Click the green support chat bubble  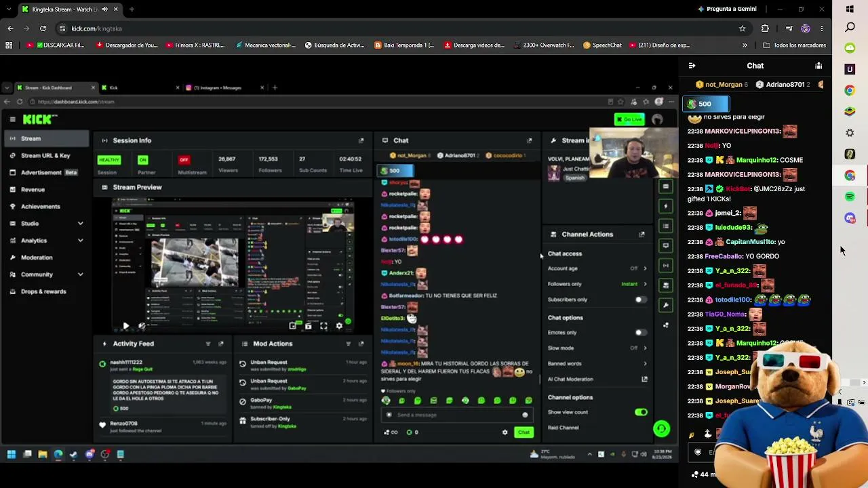(x=661, y=428)
